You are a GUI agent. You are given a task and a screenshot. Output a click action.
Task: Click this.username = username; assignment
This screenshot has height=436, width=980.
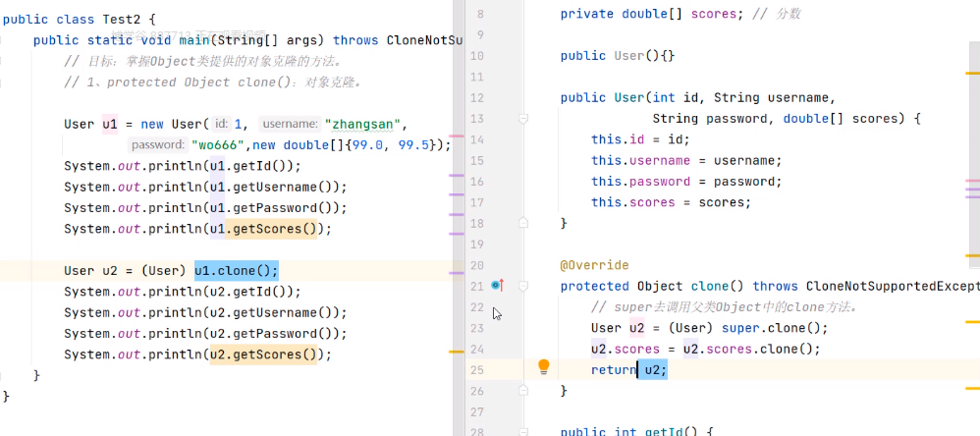(686, 160)
